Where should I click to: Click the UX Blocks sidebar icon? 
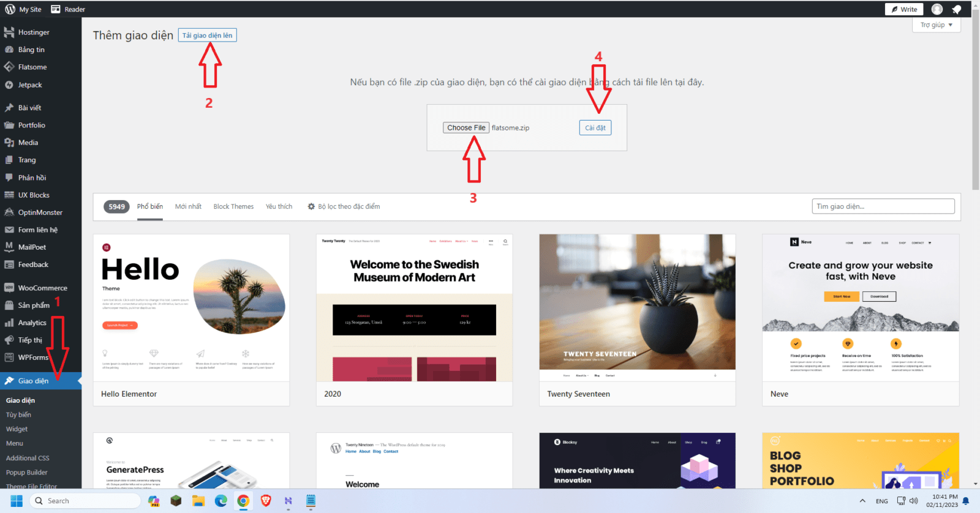click(9, 195)
